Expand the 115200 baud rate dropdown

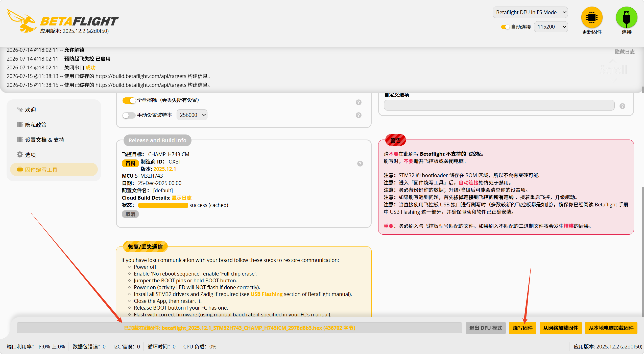551,27
